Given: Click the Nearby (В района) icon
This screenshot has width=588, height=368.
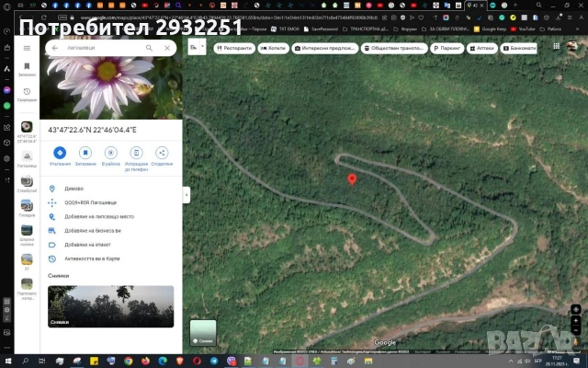Looking at the screenshot, I should point(110,153).
